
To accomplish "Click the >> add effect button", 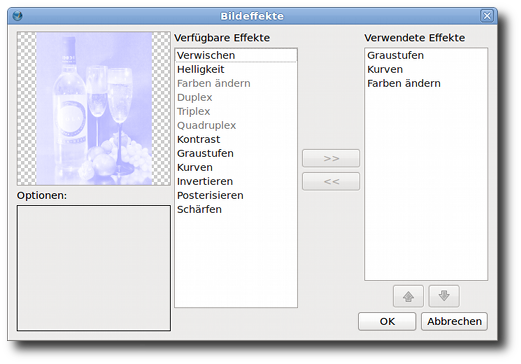I will (331, 158).
